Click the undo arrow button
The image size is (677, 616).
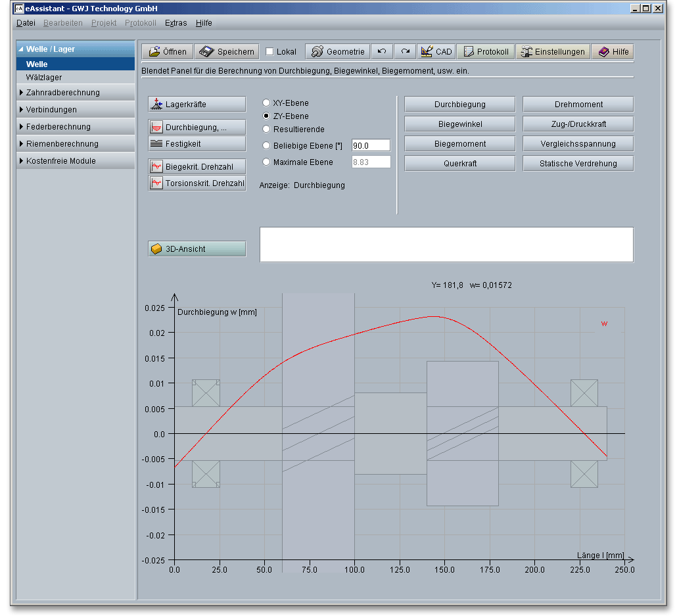382,52
